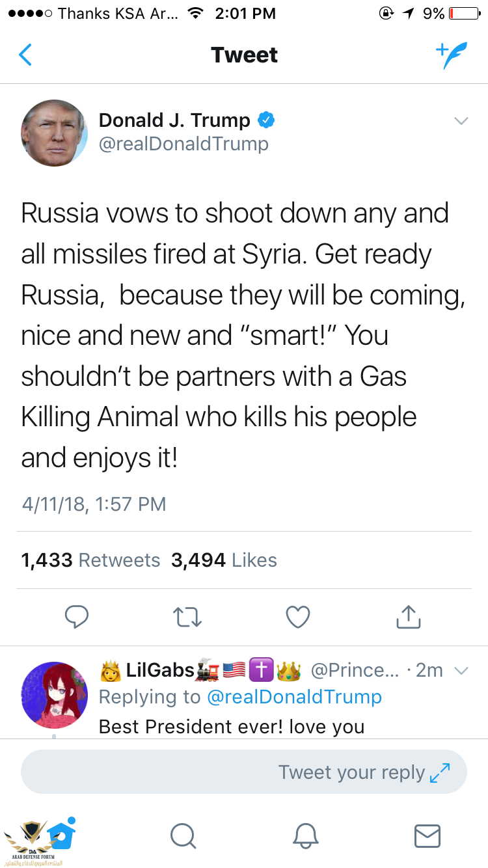
Task: Open LilGabs anime avatar profile
Action: (x=55, y=695)
